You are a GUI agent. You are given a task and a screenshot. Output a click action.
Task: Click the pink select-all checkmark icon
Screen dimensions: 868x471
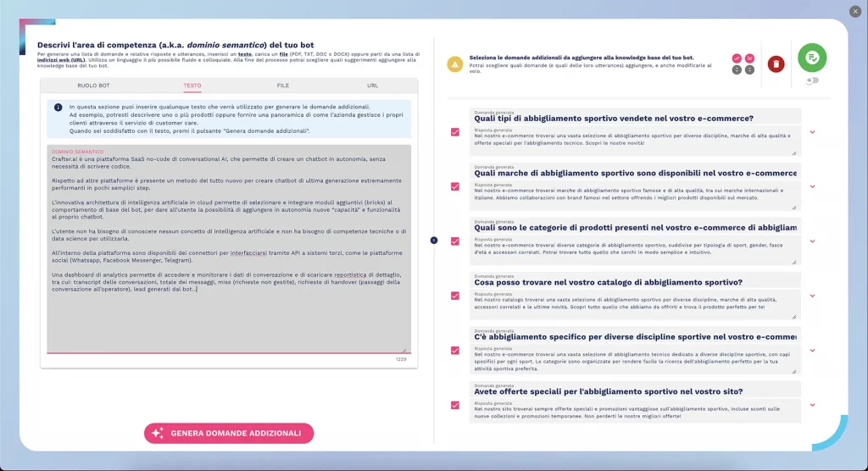[x=737, y=58]
